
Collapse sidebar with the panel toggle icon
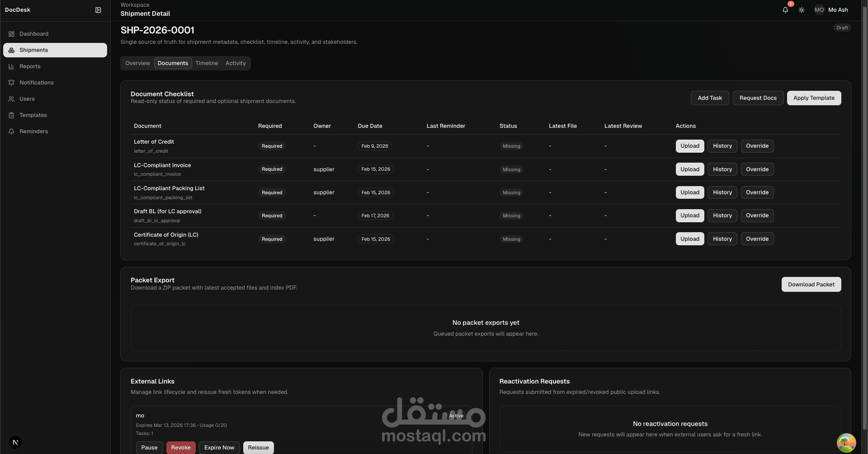[98, 10]
